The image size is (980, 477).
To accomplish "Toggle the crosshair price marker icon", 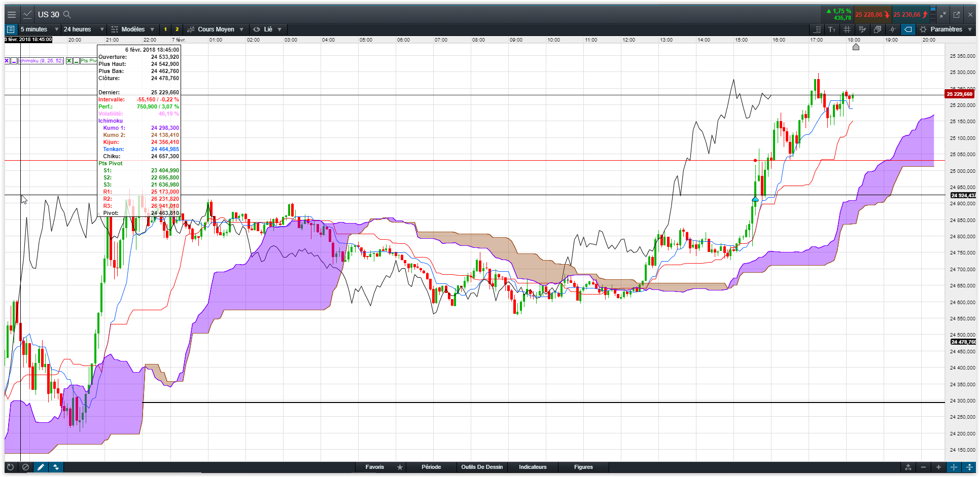I will pos(893,29).
